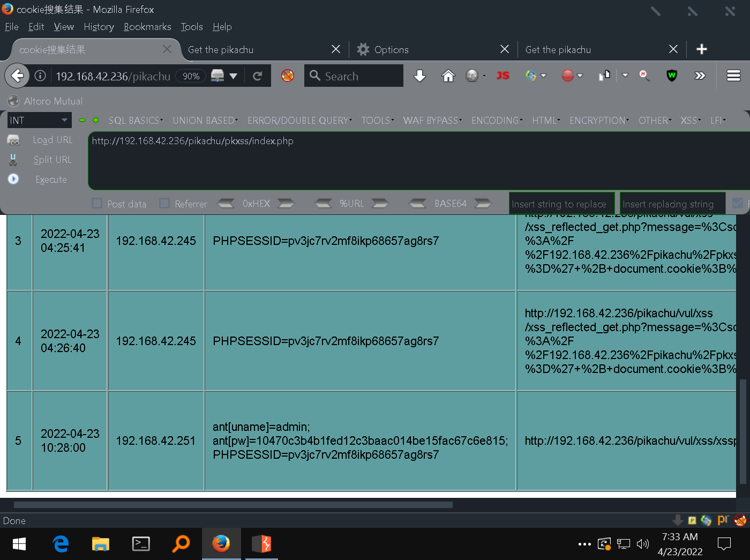Click the left arrow beside %URL
Image resolution: width=750 pixels, height=560 pixels.
point(323,203)
